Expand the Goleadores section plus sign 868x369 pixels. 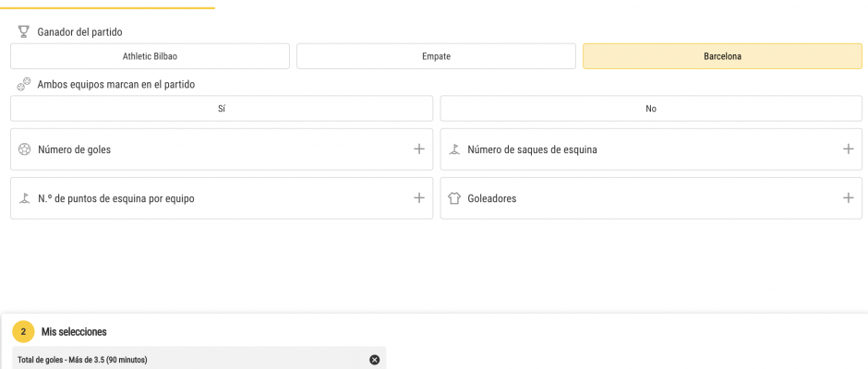[x=848, y=197]
